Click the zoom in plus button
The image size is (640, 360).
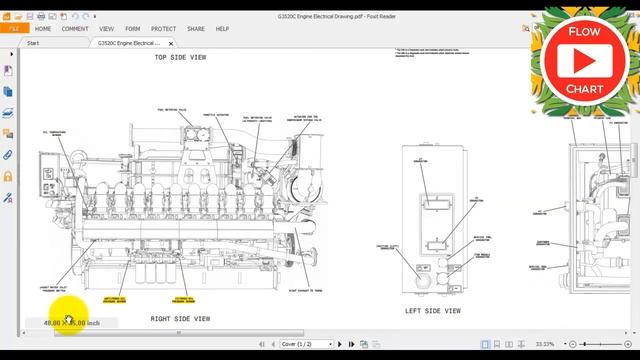(x=628, y=344)
